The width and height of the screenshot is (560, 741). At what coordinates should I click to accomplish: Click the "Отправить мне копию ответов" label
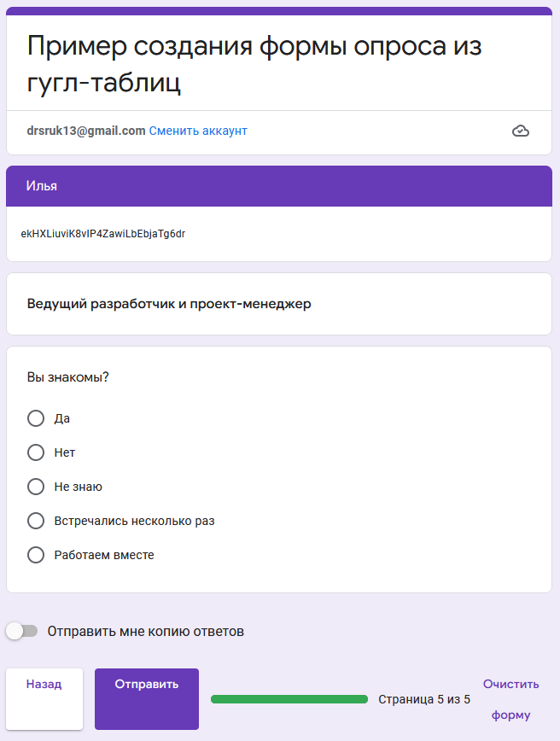click(x=146, y=632)
